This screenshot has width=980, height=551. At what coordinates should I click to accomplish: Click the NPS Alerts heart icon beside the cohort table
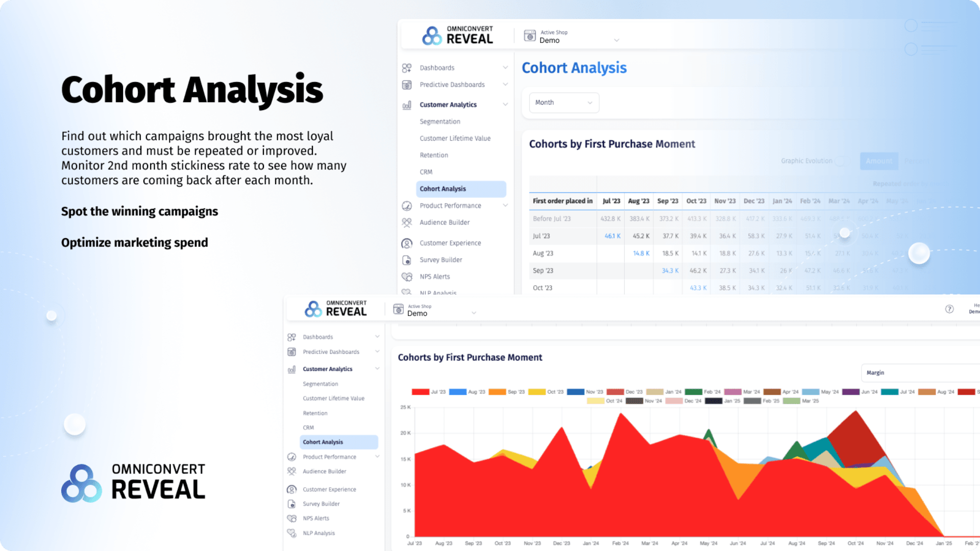[x=407, y=277]
